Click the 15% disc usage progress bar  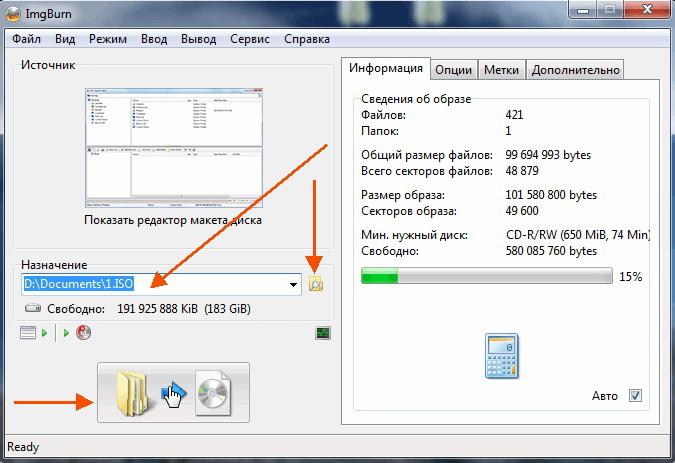(486, 276)
